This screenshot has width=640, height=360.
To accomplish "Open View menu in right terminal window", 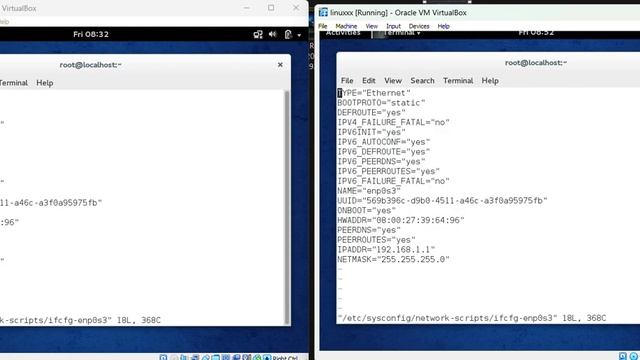I will tap(393, 81).
